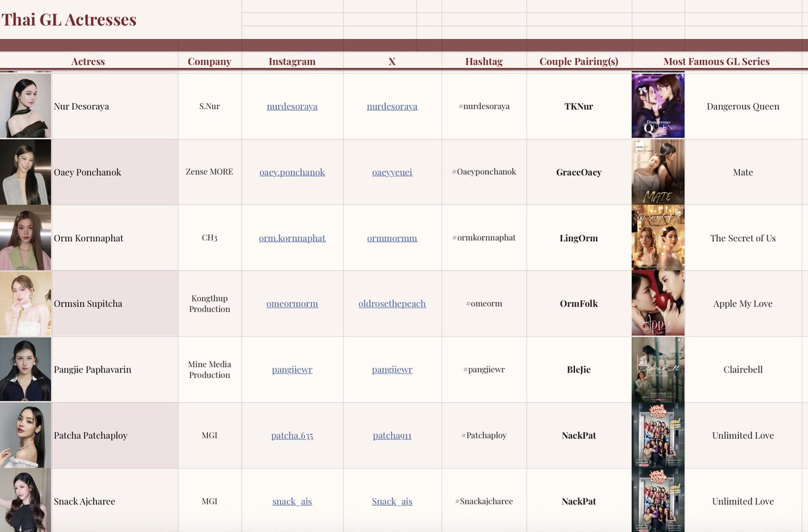Click the Apple My Love poster

pos(658,303)
